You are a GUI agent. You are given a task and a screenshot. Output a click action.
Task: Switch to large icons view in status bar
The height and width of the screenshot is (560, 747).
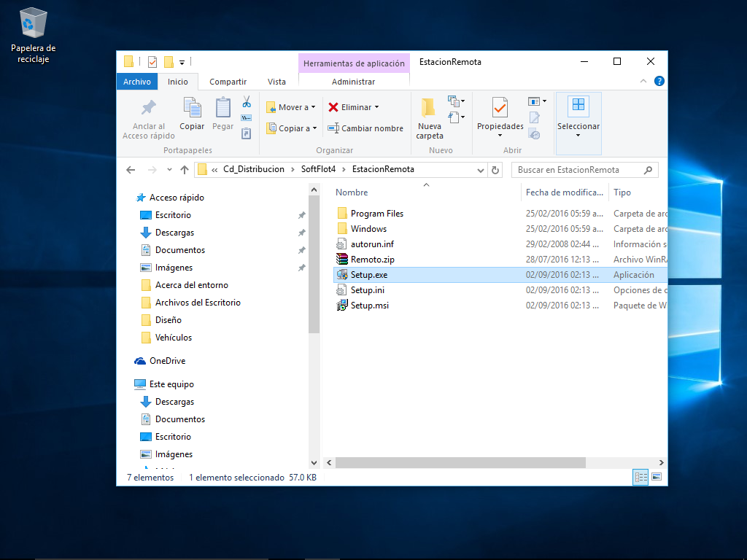click(657, 477)
